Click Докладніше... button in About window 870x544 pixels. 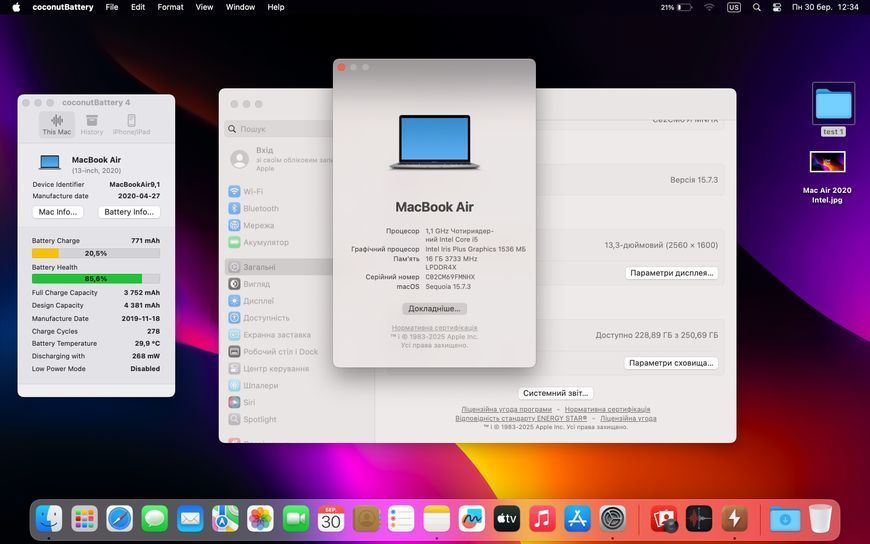click(434, 309)
